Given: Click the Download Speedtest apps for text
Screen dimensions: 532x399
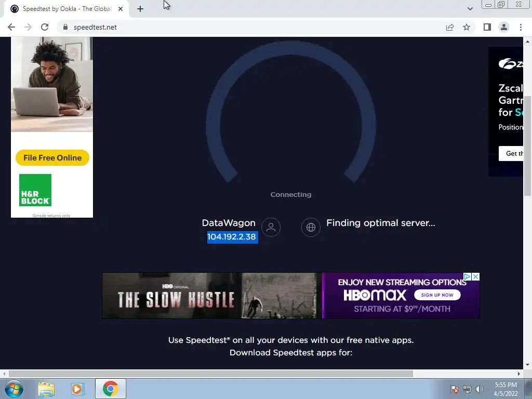Looking at the screenshot, I should click(291, 353).
